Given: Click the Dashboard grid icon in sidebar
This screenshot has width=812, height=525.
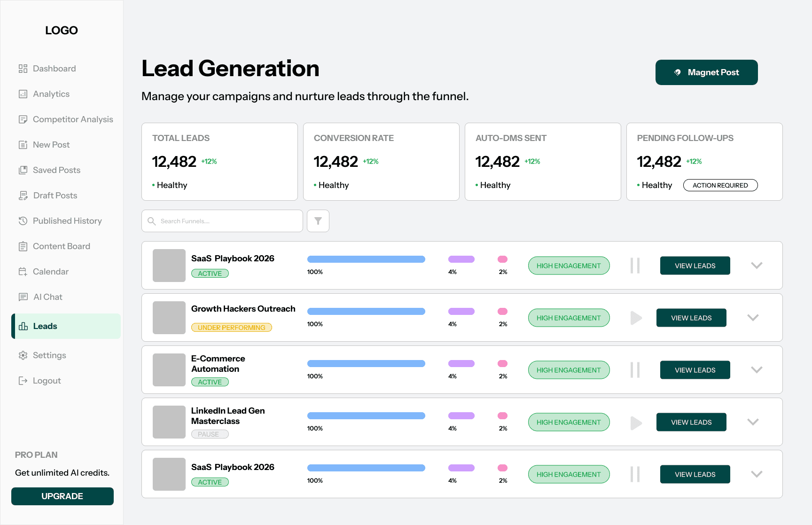Looking at the screenshot, I should pyautogui.click(x=23, y=69).
